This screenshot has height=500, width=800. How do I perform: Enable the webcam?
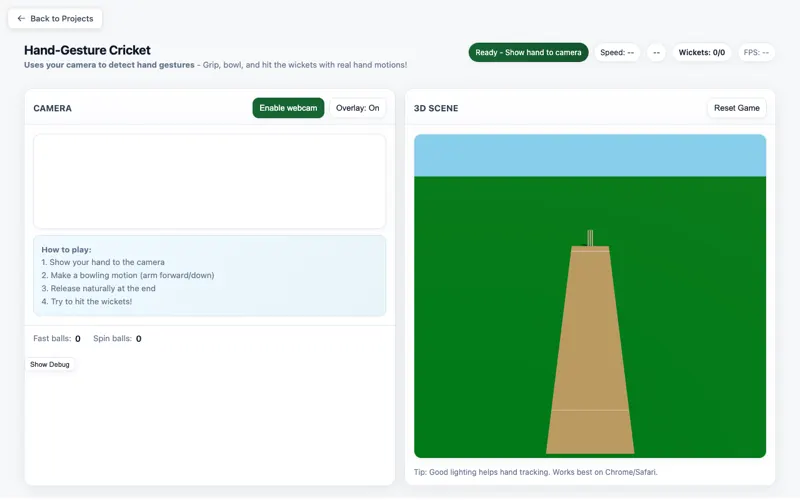(288, 108)
